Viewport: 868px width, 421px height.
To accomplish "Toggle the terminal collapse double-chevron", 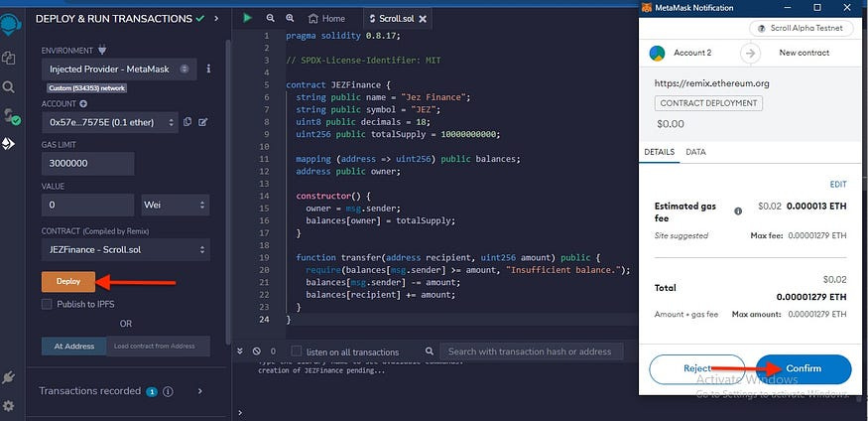I will click(x=240, y=351).
